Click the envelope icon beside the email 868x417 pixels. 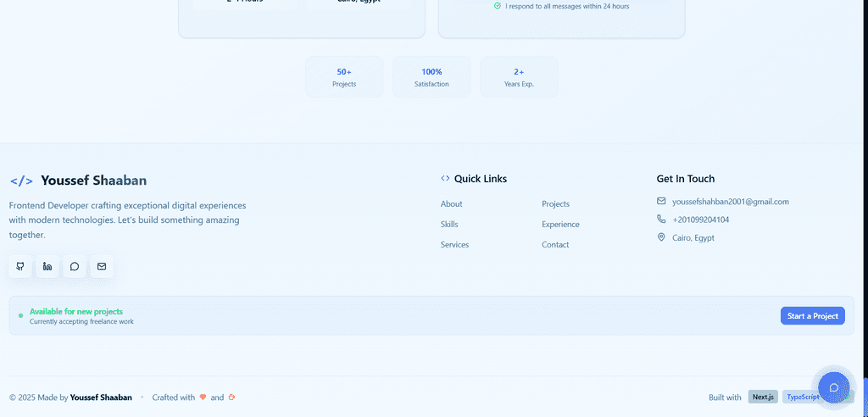(661, 201)
